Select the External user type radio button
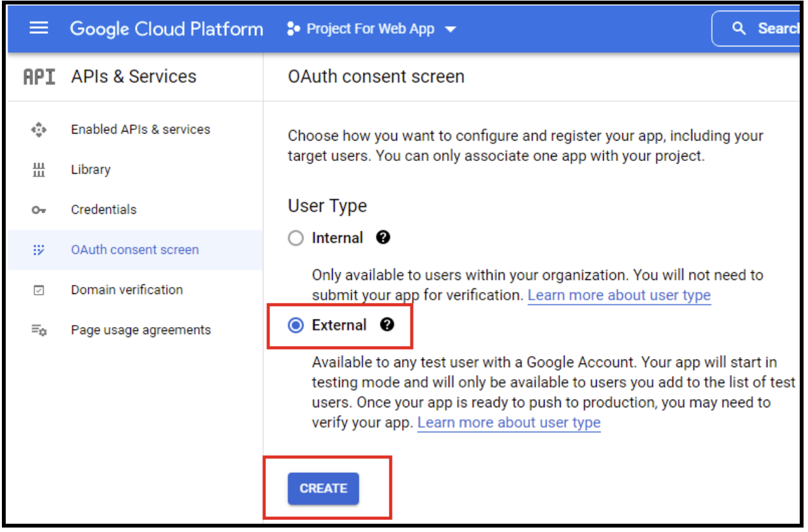 (296, 326)
